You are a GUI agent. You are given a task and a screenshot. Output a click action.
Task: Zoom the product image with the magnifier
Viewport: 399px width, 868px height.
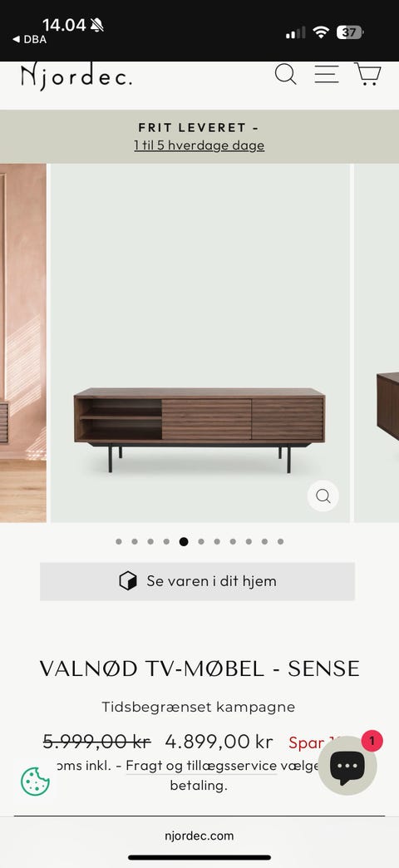(323, 496)
